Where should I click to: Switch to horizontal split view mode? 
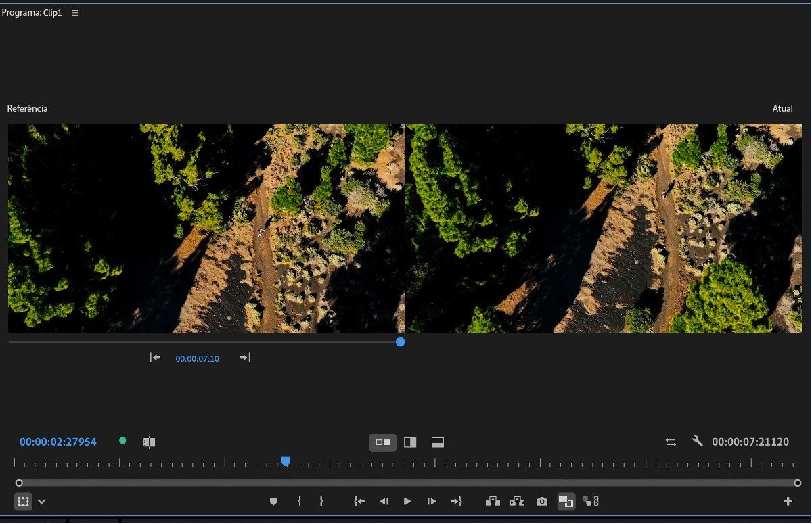[437, 442]
